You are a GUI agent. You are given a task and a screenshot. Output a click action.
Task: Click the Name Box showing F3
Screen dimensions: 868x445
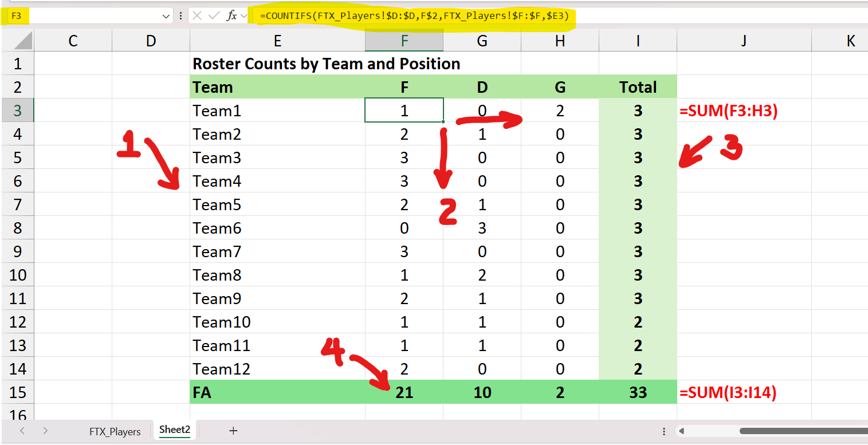click(x=86, y=16)
